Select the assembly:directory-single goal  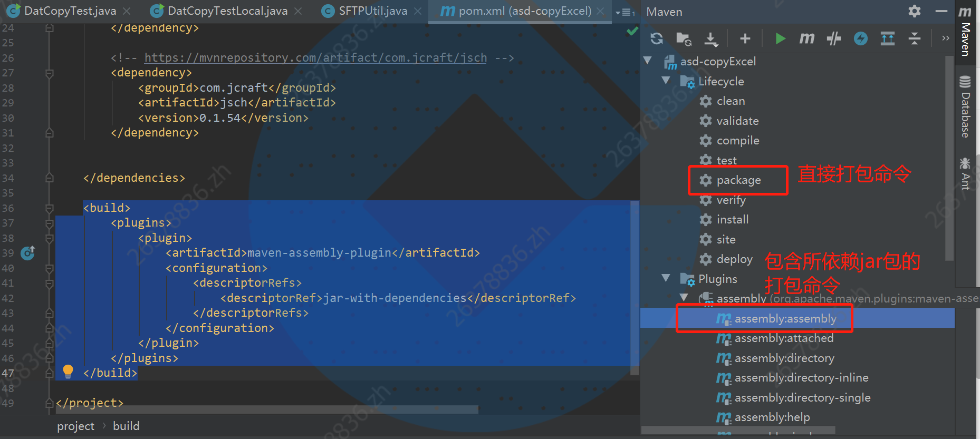(x=802, y=397)
